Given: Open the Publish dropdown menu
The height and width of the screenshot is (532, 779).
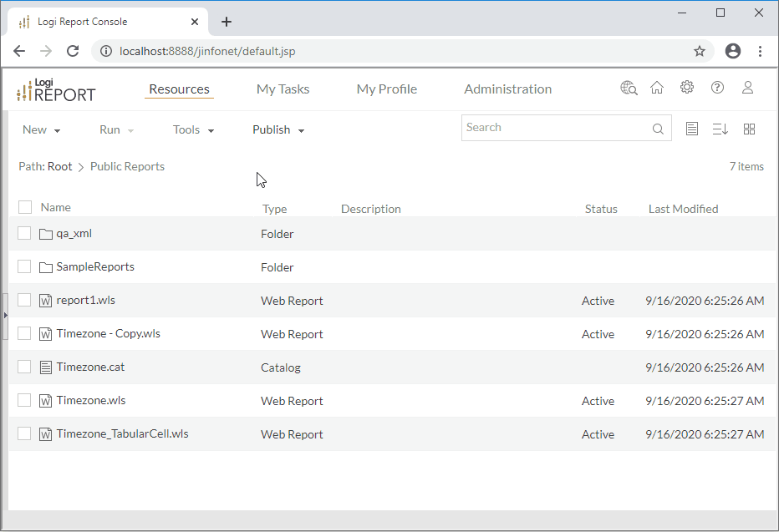Looking at the screenshot, I should [278, 130].
